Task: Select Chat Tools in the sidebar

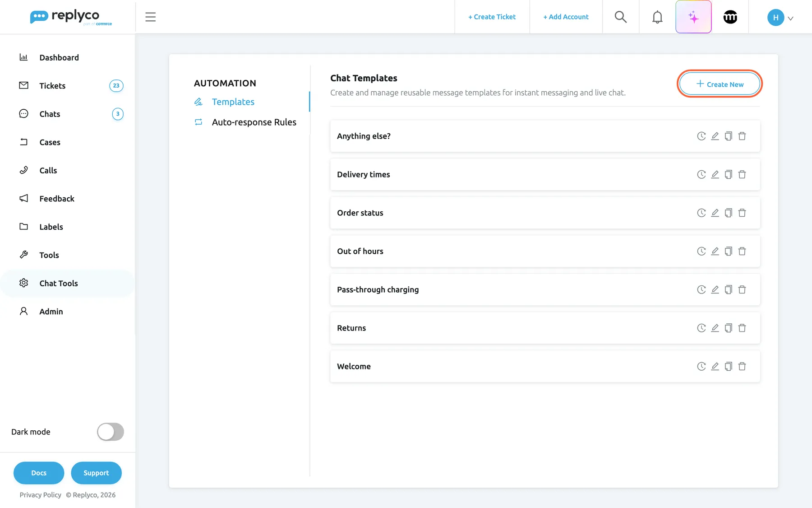Action: tap(68, 283)
